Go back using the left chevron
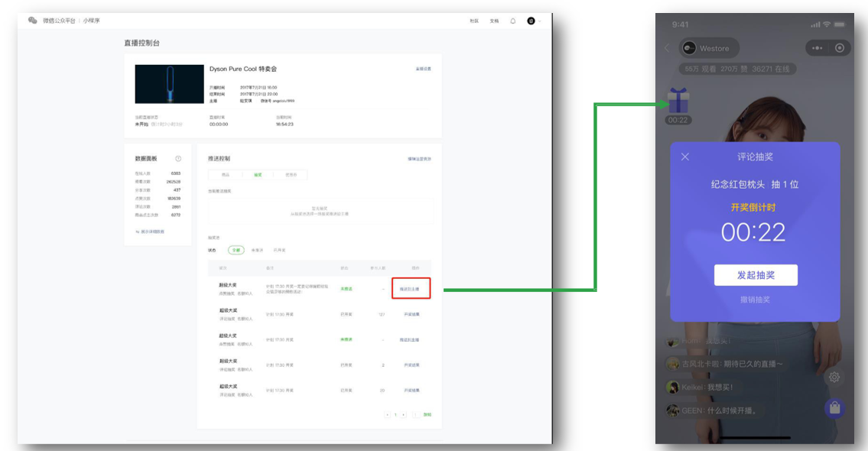Viewport: 868px width, 451px height. tap(667, 48)
